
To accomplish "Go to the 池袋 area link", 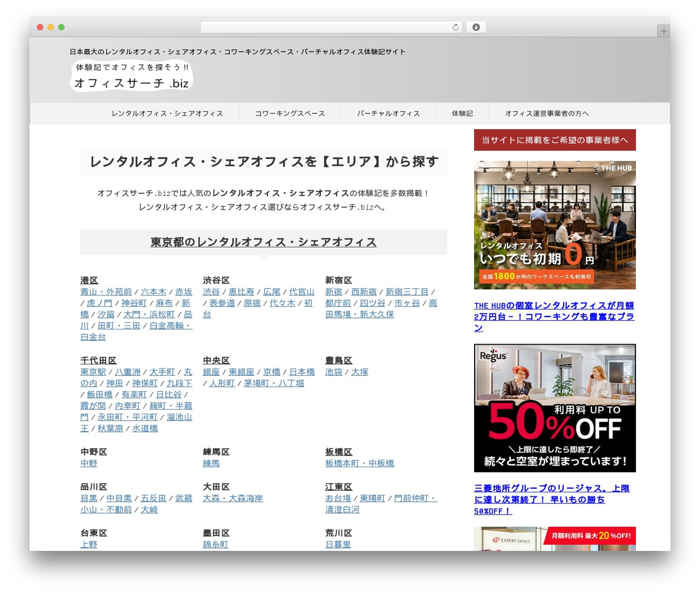I will (x=334, y=372).
